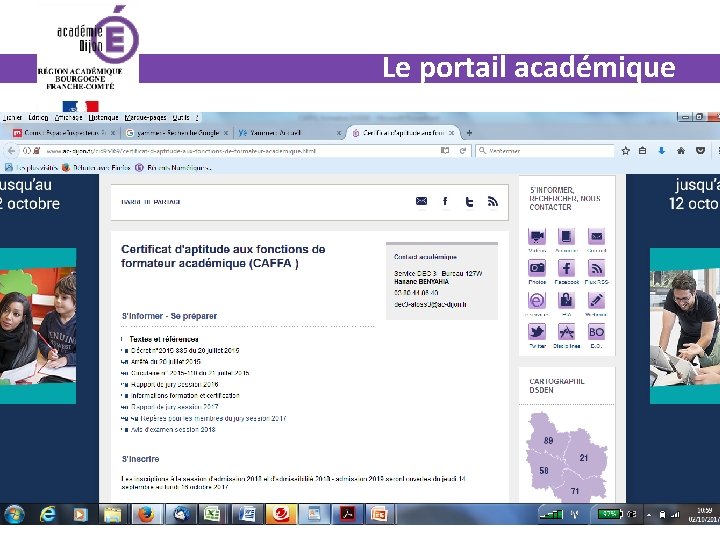
Task: Open the Édition menu
Action: [x=38, y=118]
